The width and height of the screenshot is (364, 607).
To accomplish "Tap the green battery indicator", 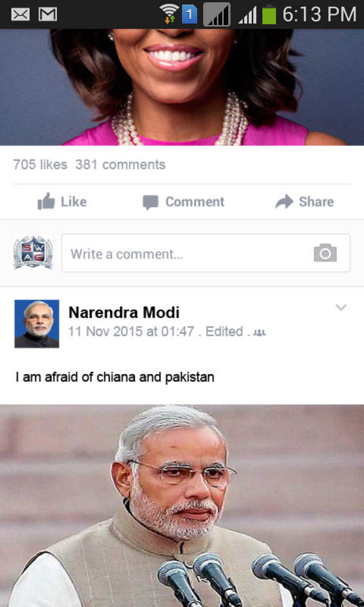I will [269, 14].
